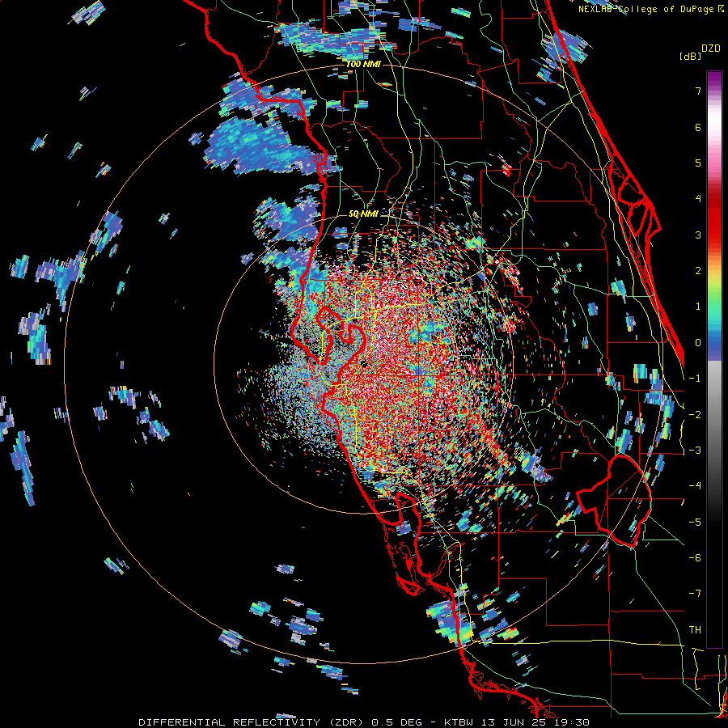This screenshot has width=728, height=728.
Task: Click the 7 value on color scale
Action: point(698,91)
